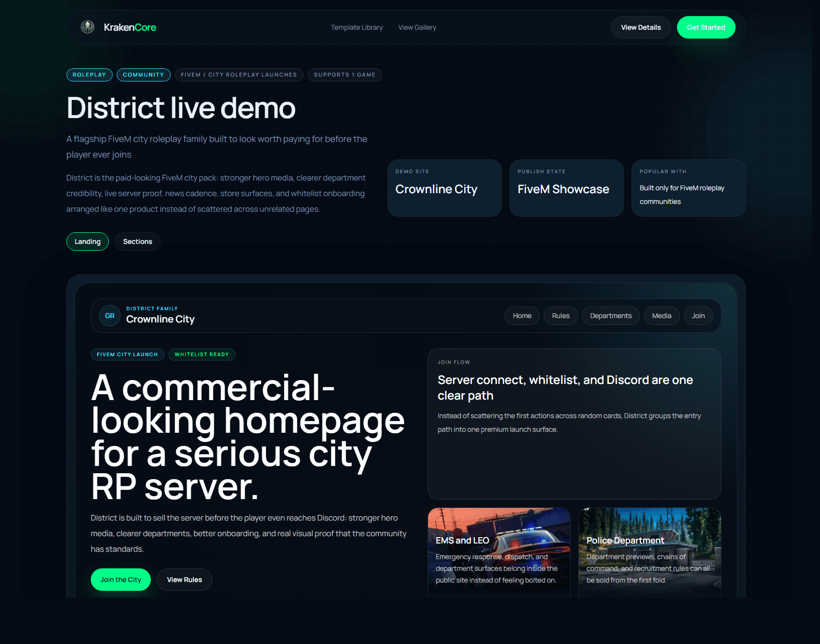Image resolution: width=820 pixels, height=644 pixels.
Task: Open the Join nav item
Action: 698,316
